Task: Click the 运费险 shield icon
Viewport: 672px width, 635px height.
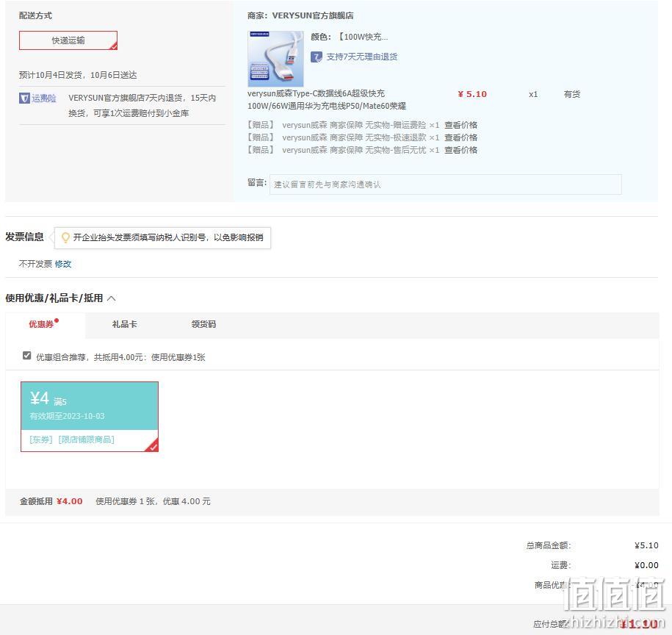Action: point(24,98)
